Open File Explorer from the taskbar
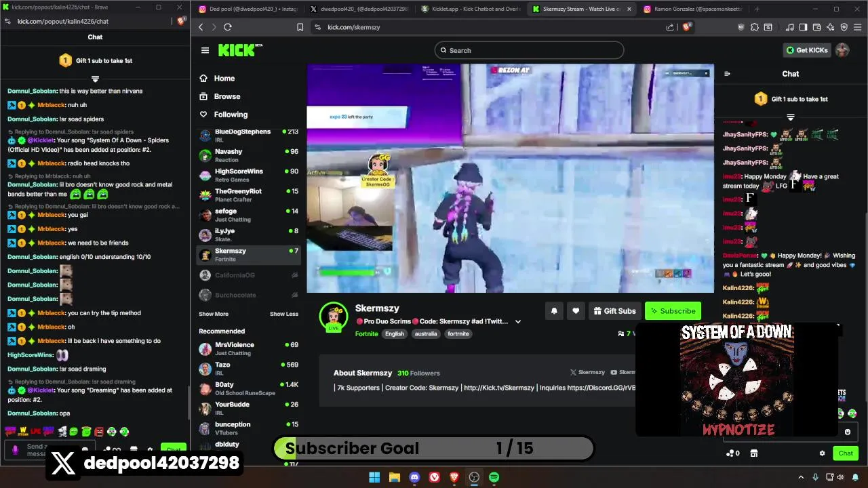Screen dimensions: 868x488 (x=394, y=477)
